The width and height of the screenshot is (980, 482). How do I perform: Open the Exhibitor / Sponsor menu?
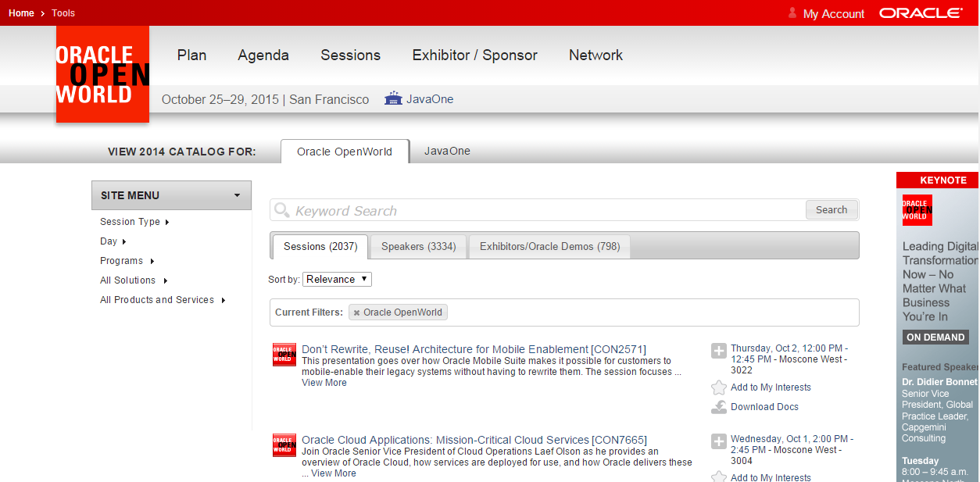475,55
